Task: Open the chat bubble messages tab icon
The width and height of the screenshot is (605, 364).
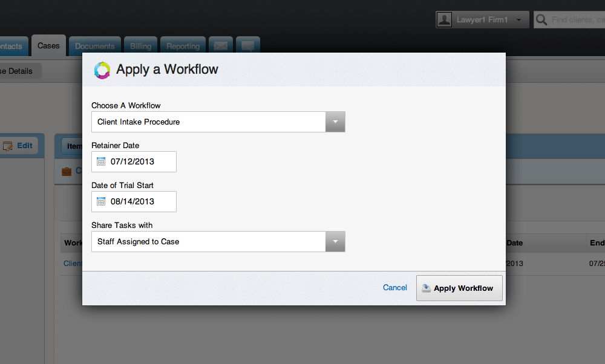Action: (247, 47)
